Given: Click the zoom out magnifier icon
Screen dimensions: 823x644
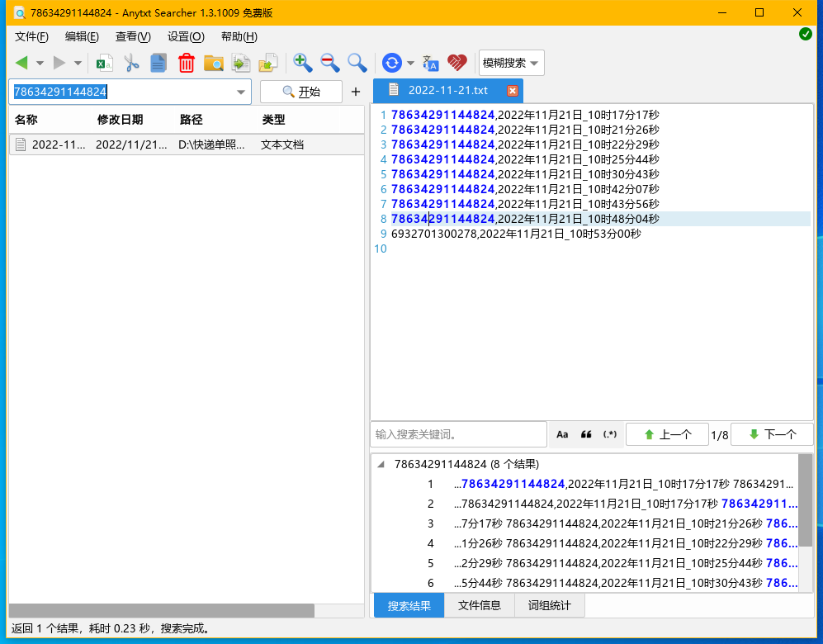Looking at the screenshot, I should point(329,63).
